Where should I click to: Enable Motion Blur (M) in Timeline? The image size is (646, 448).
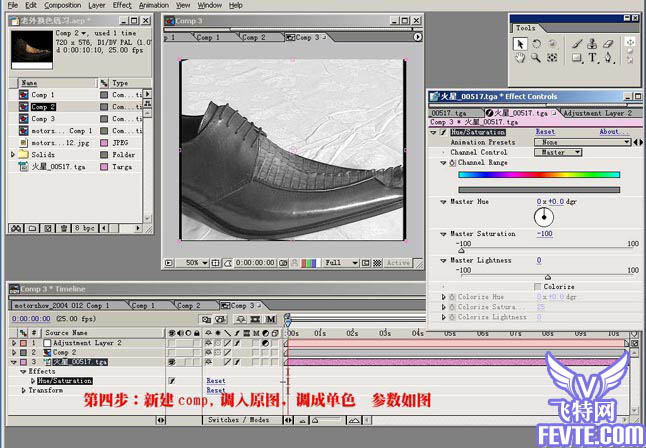point(270,319)
